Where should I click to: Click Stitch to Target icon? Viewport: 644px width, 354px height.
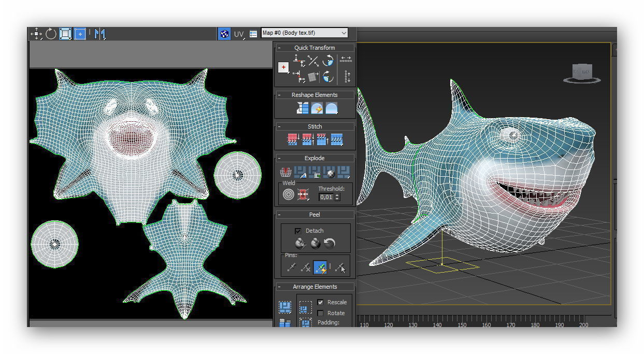coord(293,139)
